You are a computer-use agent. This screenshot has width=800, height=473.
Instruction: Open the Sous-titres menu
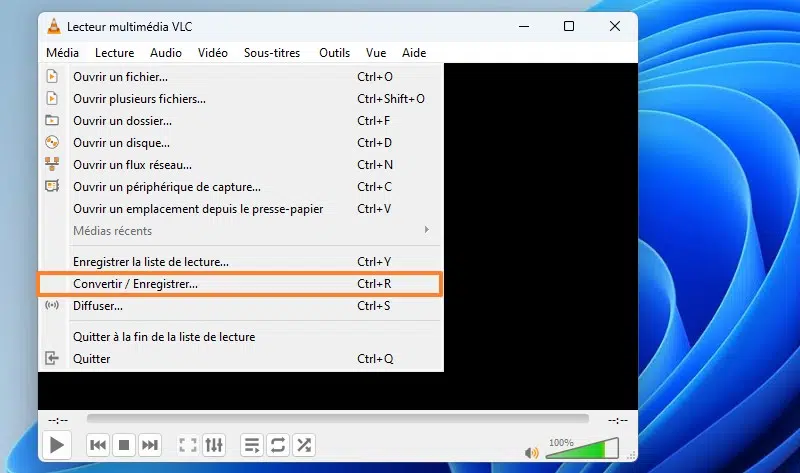point(272,53)
